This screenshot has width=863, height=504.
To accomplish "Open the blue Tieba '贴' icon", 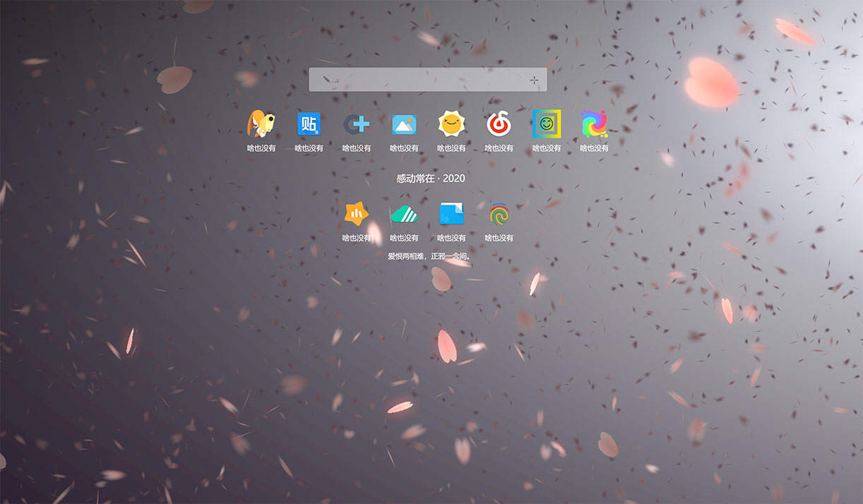I will click(309, 124).
